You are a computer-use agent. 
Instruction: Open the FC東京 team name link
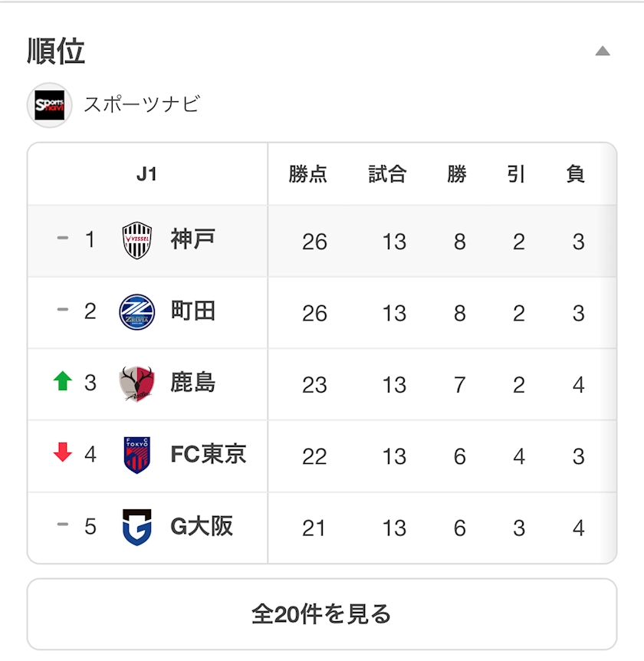(209, 454)
